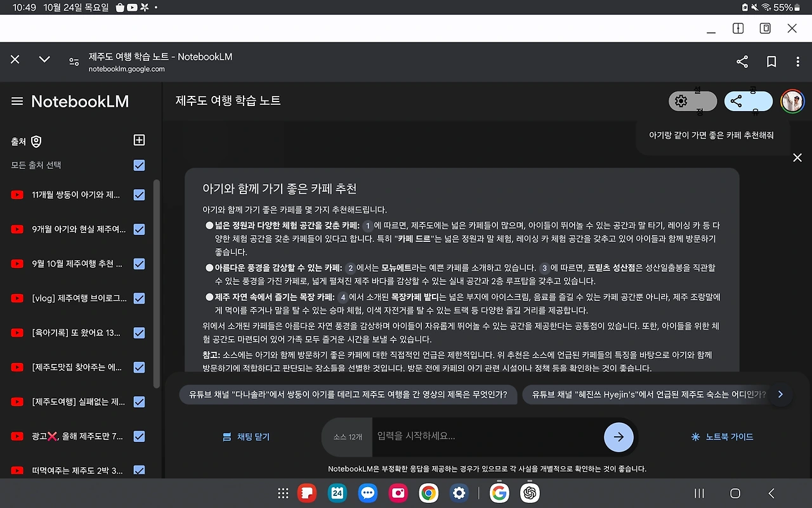Open the apps grid in the taskbar

283,493
